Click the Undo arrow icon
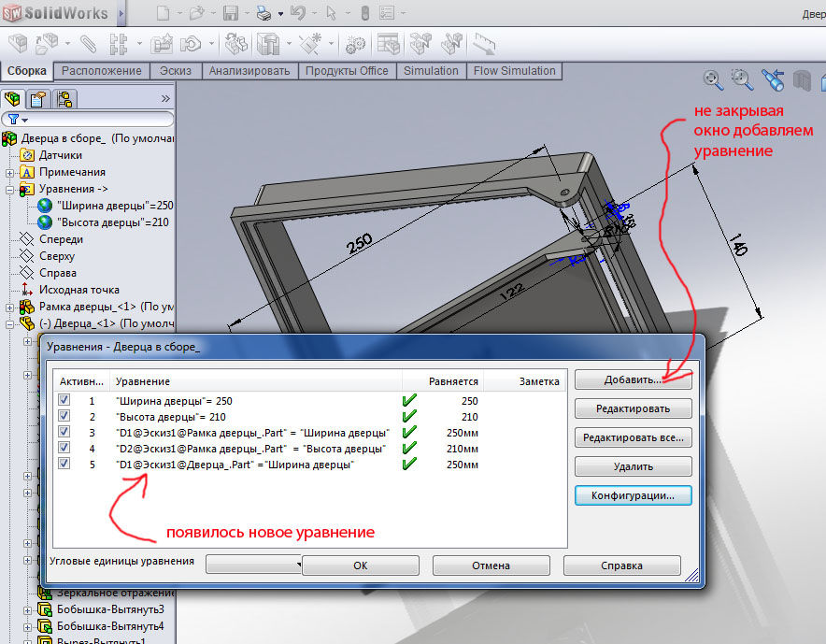Viewport: 826px width, 644px height. click(x=297, y=13)
